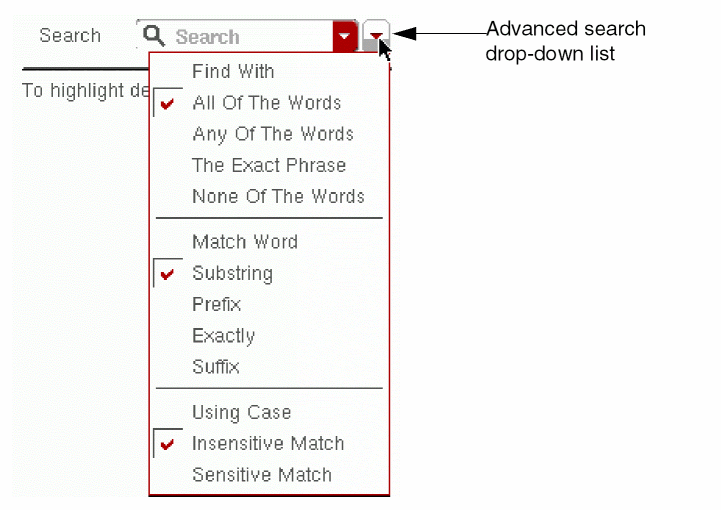Choose Suffix match option
721x510 pixels.
tap(215, 367)
